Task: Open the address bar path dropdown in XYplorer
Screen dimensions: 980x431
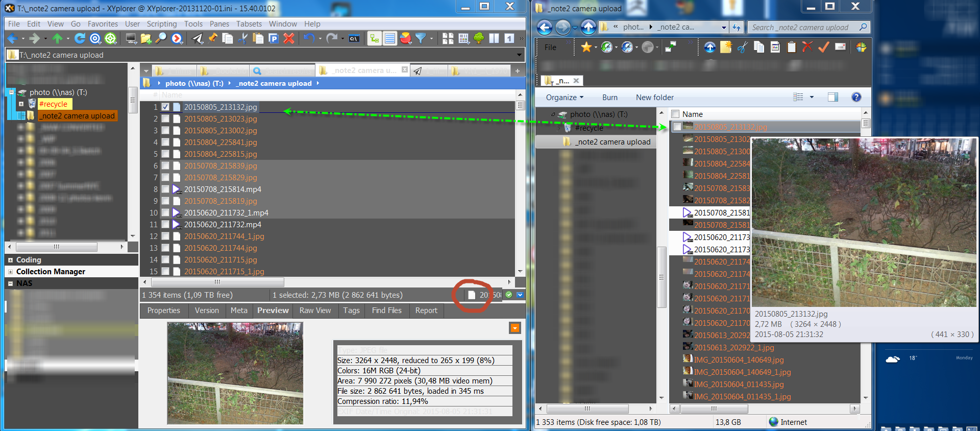Action: coord(520,55)
